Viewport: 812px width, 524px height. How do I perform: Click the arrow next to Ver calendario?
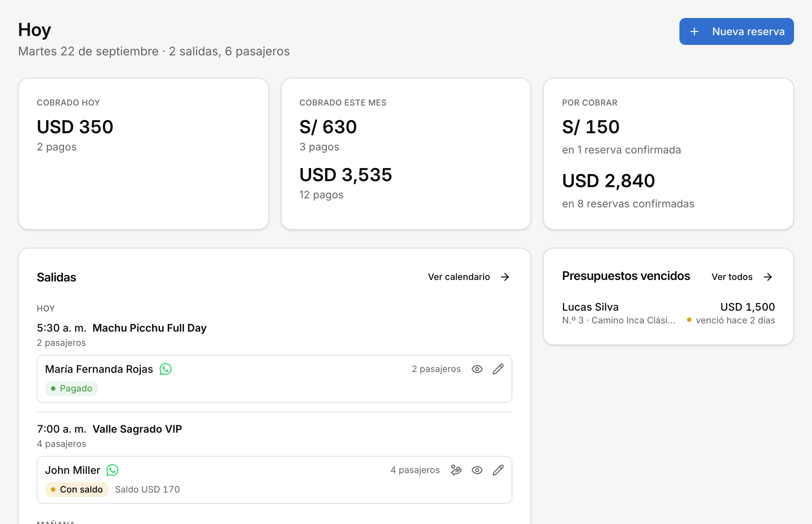coord(505,277)
